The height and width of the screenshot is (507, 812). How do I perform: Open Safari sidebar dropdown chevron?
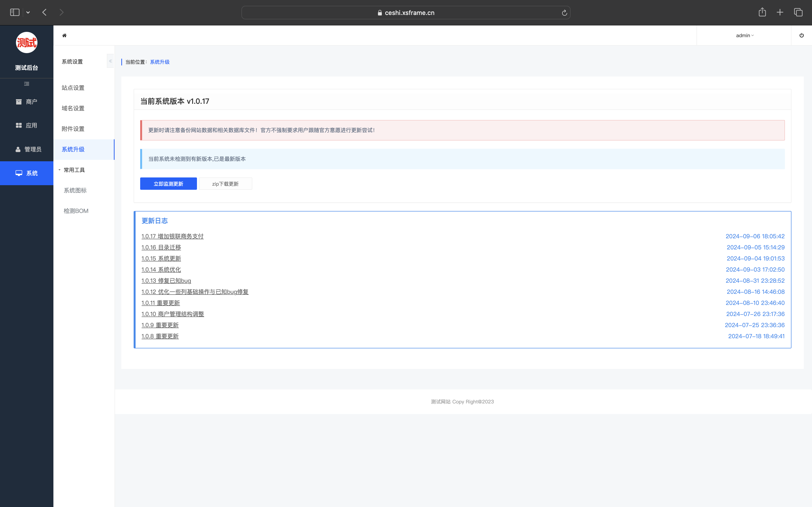tap(28, 12)
